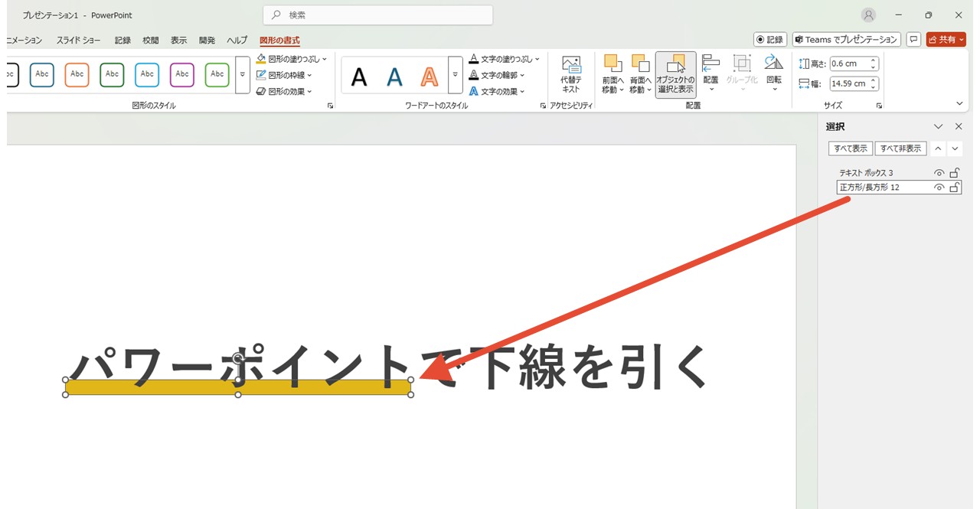Move object up with selection pane arrow
980x509 pixels.
[x=939, y=148]
